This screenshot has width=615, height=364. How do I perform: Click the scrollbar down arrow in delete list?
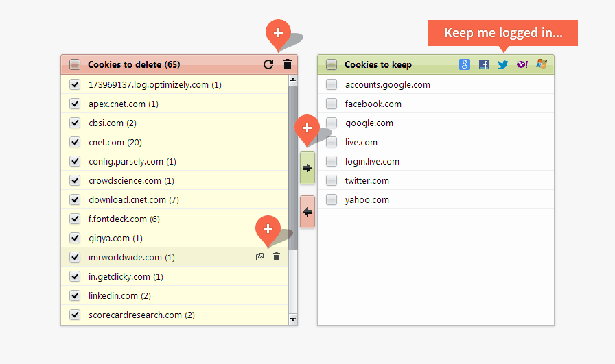coord(293,319)
